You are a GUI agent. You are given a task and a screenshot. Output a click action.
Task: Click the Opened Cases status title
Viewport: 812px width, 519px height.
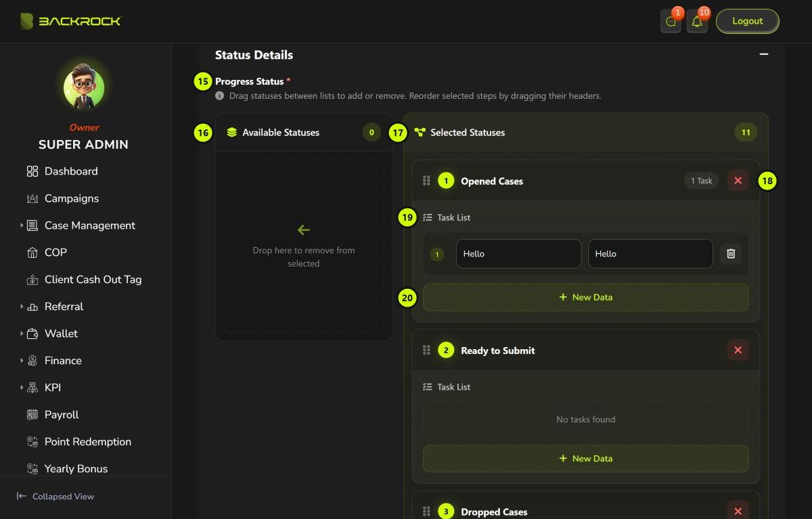492,181
